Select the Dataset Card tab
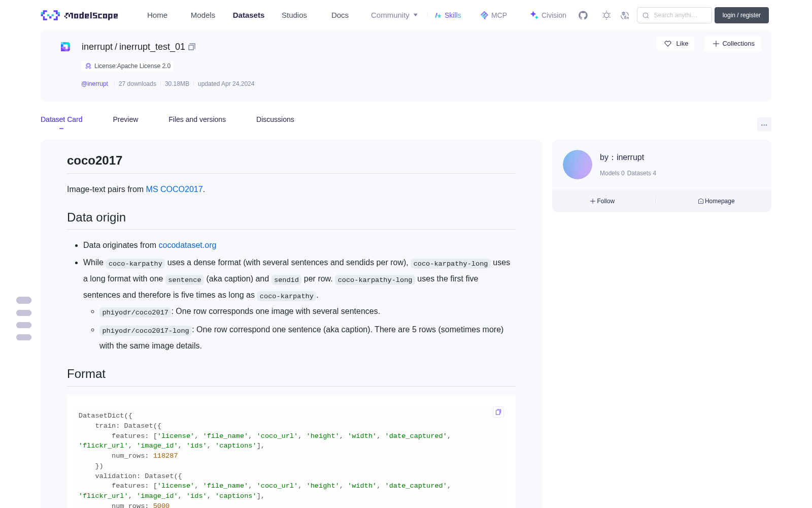Screen dimensions: 812x508 click(61, 119)
